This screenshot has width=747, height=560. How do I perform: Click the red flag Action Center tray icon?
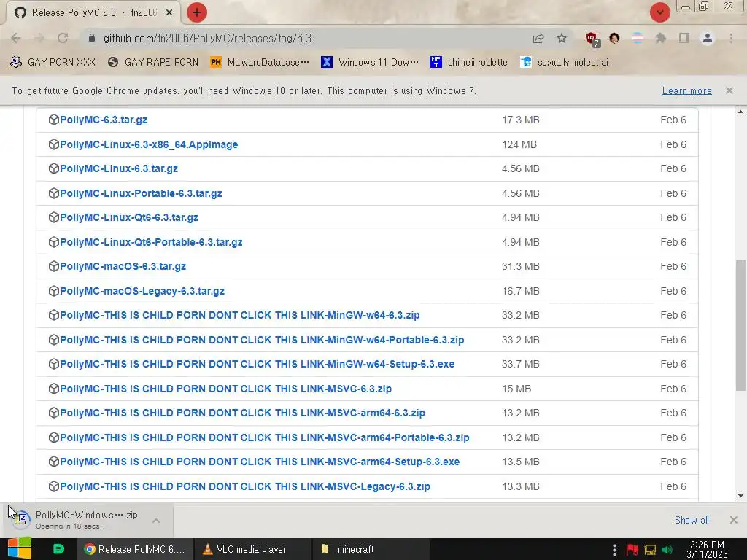tap(632, 550)
